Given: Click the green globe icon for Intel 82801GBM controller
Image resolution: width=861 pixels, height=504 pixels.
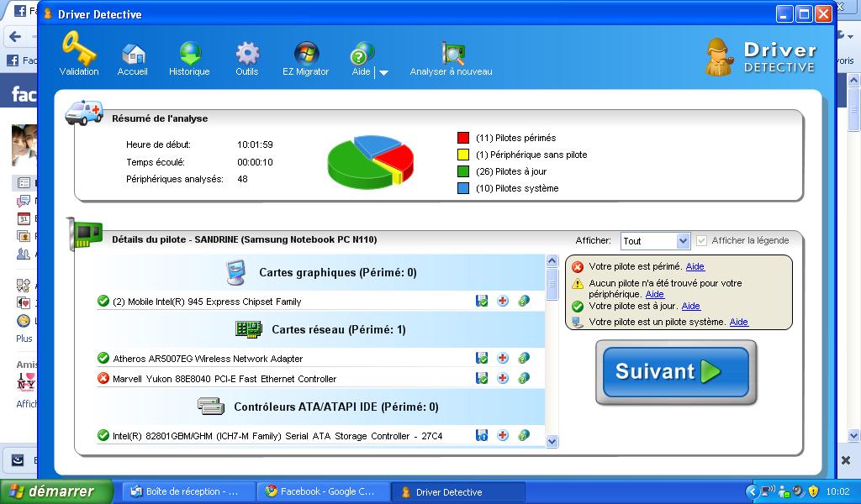Looking at the screenshot, I should click(524, 435).
